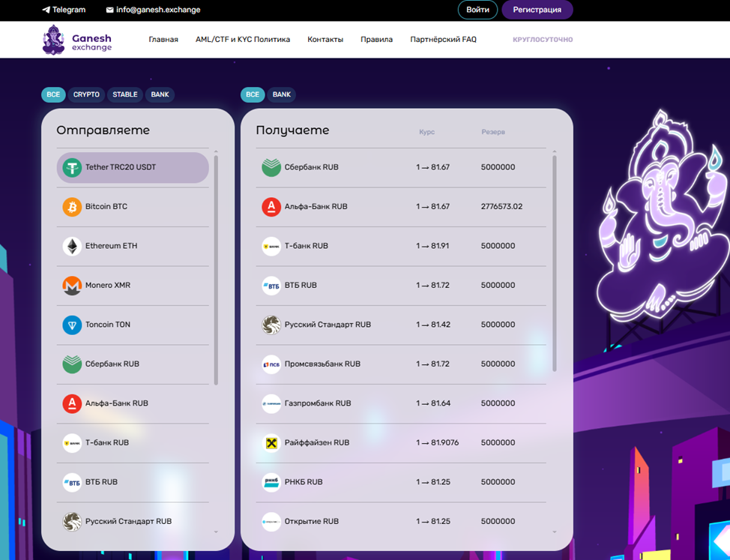The image size is (730, 560).
Task: Click down arrow of Получаете scrollbar
Action: point(555,532)
